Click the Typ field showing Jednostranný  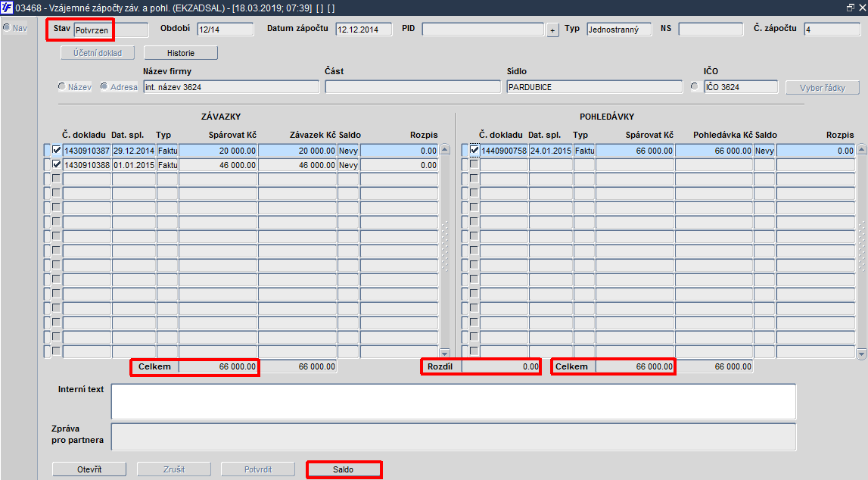point(619,30)
